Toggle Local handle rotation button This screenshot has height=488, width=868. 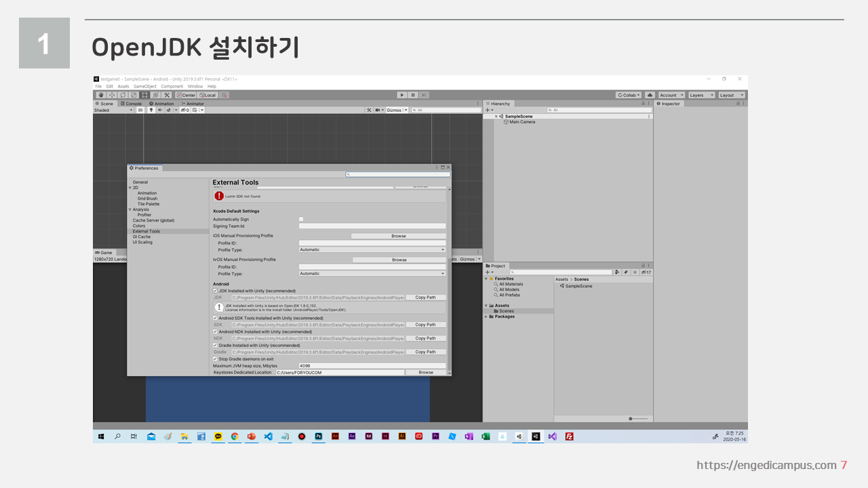pos(208,95)
